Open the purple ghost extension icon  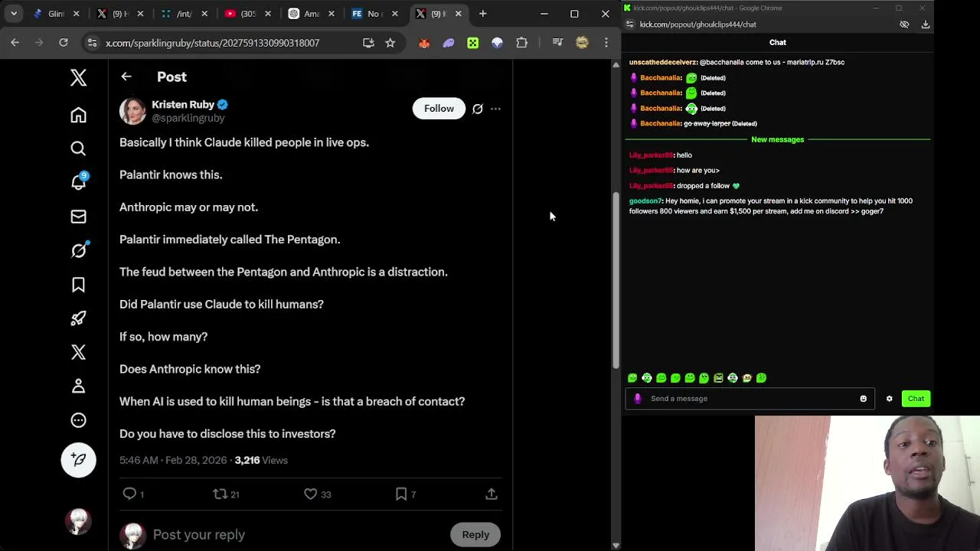coord(449,43)
